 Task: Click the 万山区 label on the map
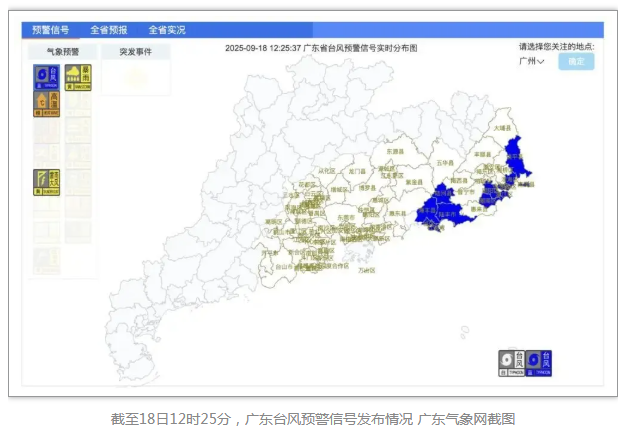[x=366, y=270]
